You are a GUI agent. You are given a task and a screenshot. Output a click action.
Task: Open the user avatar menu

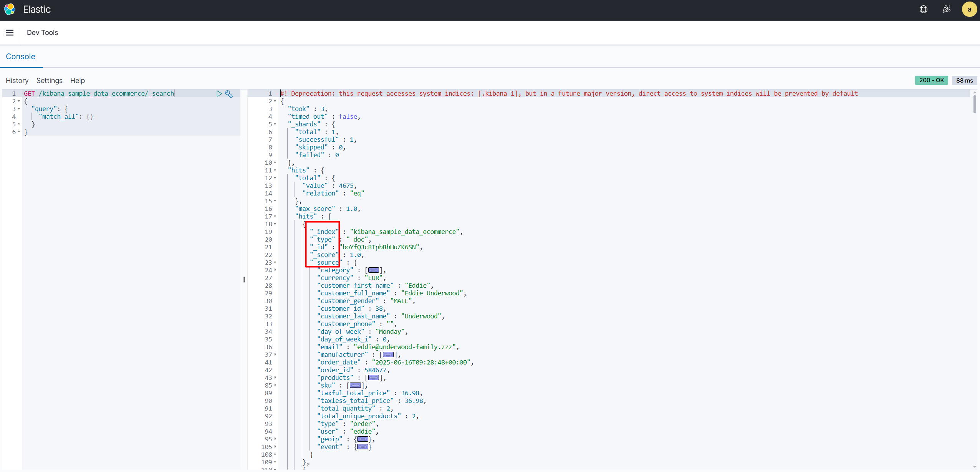[969, 9]
